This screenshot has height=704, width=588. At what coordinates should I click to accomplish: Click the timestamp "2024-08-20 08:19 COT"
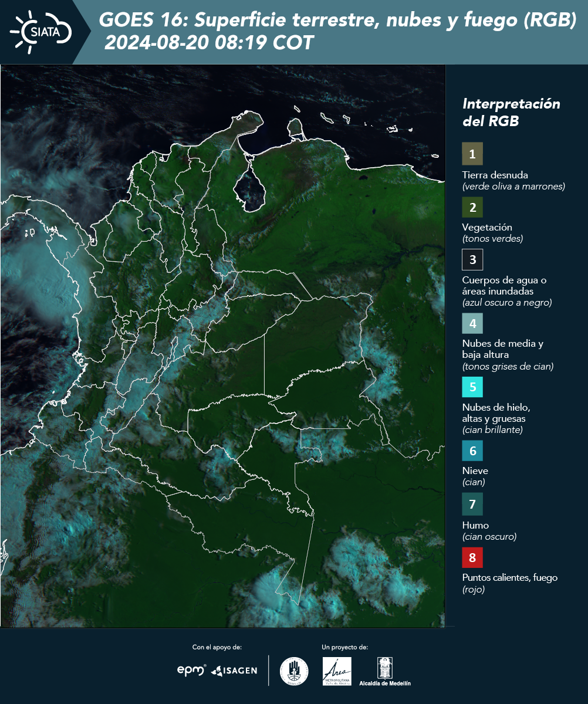209,43
